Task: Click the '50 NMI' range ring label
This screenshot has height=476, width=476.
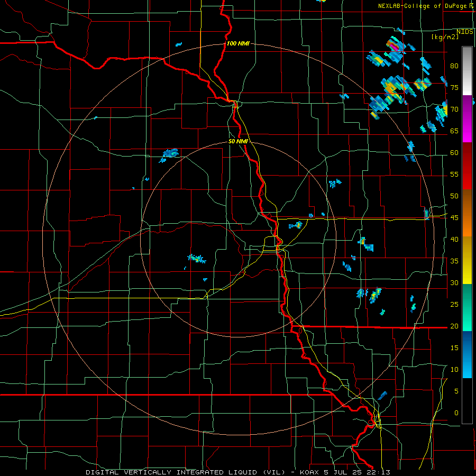Action: click(x=238, y=141)
